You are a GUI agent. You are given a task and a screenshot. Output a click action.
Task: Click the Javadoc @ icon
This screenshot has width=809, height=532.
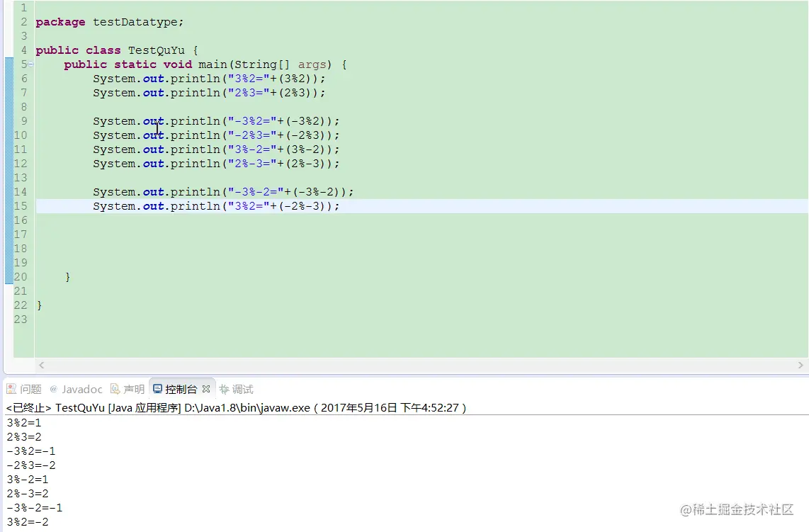tap(53, 389)
